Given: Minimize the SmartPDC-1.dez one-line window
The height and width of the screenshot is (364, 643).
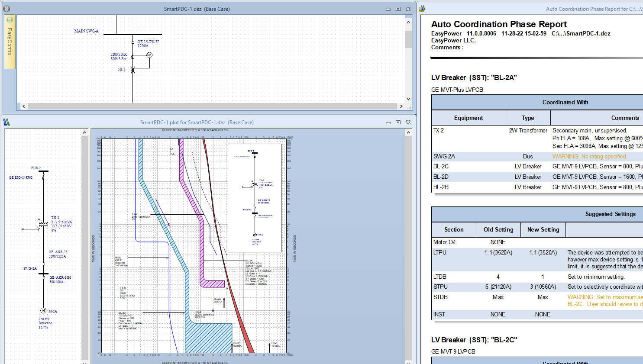Looking at the screenshot, I should (x=388, y=9).
